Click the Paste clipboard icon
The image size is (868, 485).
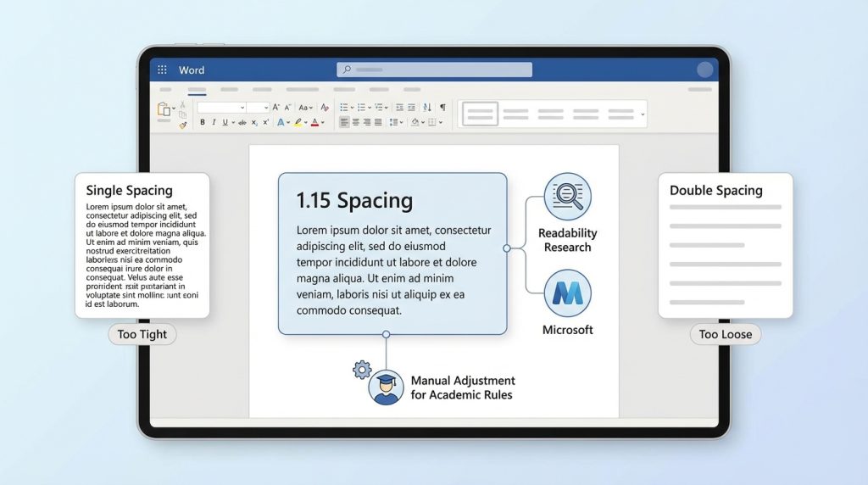coord(164,109)
